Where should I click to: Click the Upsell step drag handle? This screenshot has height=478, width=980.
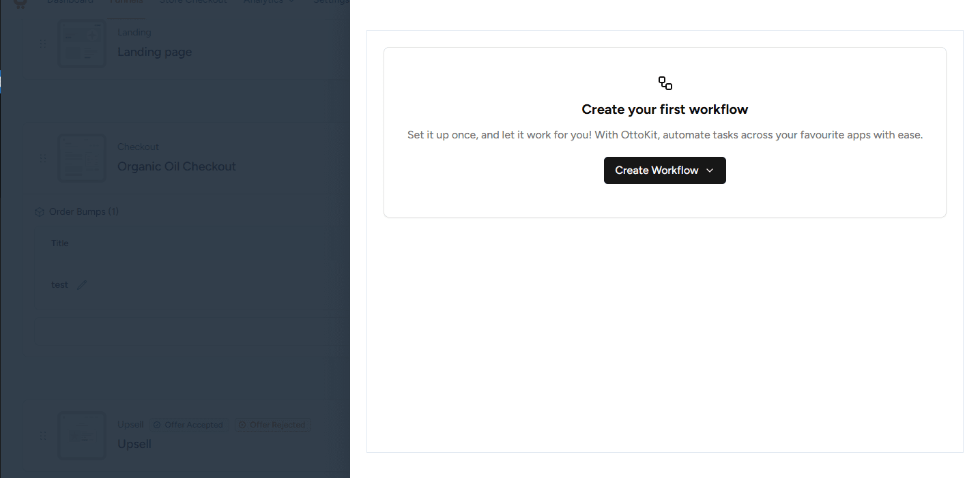[43, 436]
